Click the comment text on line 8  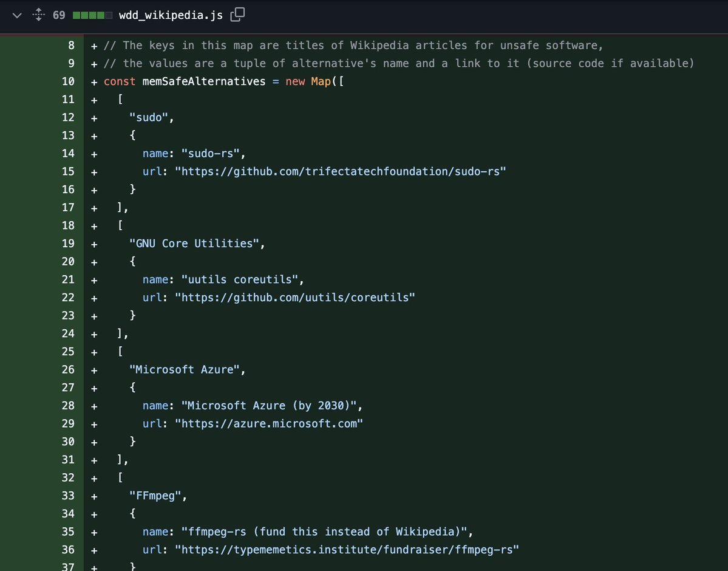[x=353, y=46]
